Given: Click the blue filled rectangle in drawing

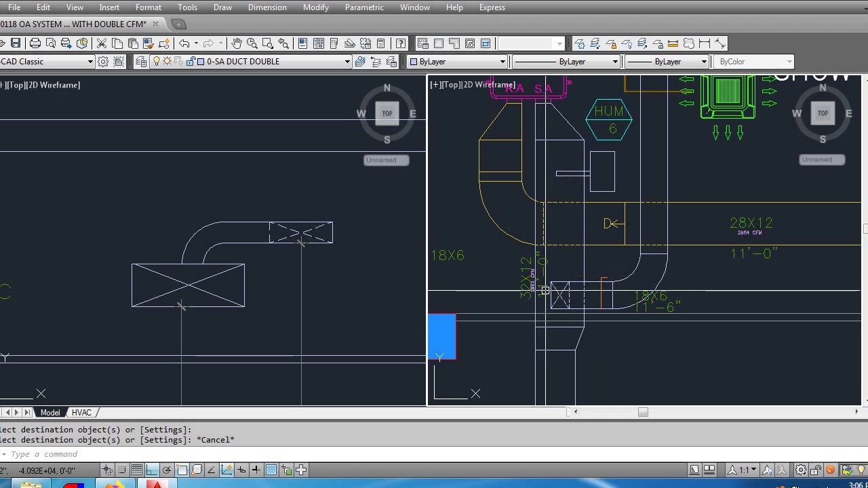Looking at the screenshot, I should (x=441, y=336).
